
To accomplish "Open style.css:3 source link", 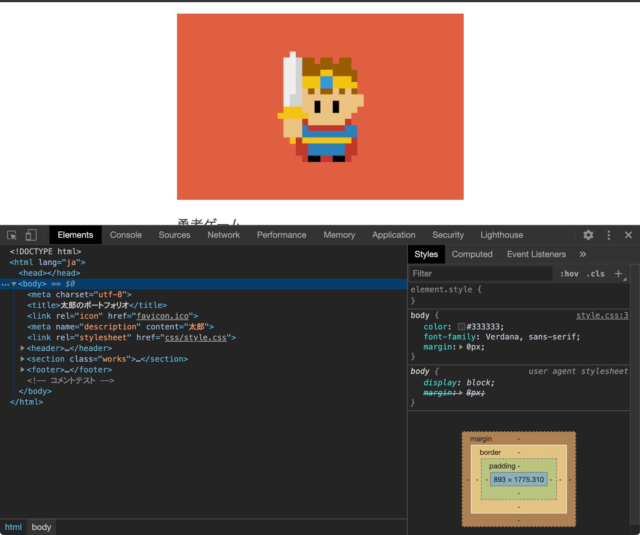I will 602,315.
